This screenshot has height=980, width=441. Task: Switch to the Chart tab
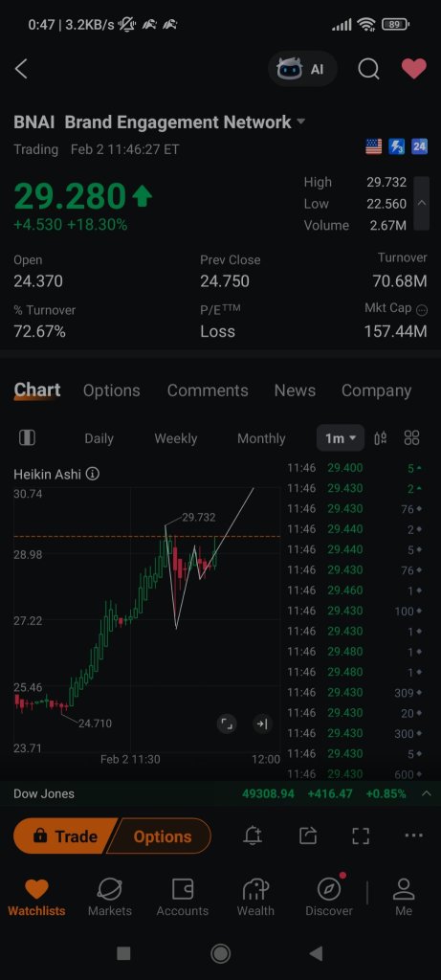[37, 390]
